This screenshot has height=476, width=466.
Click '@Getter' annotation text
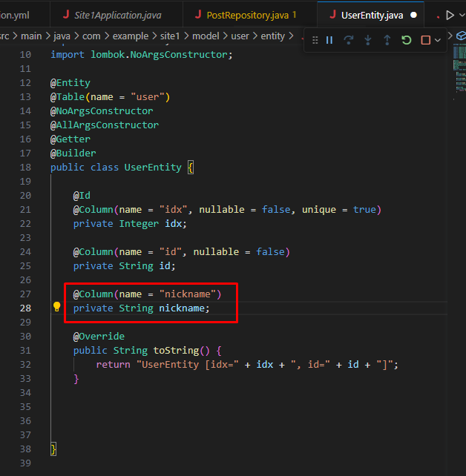pos(70,139)
